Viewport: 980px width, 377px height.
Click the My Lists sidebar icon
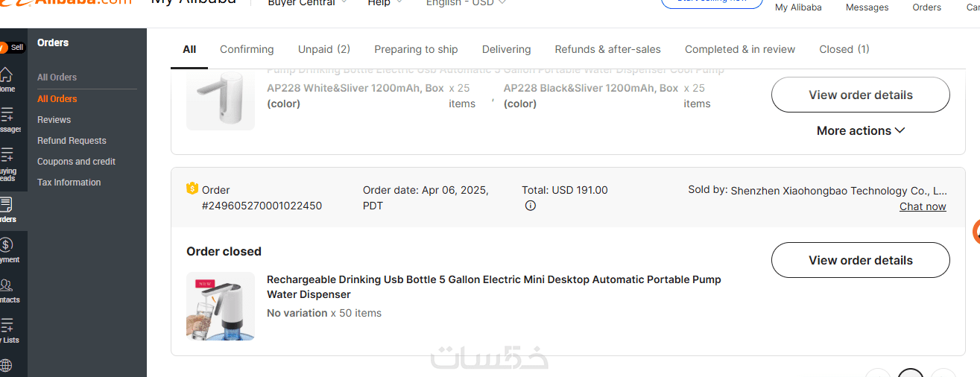7,327
